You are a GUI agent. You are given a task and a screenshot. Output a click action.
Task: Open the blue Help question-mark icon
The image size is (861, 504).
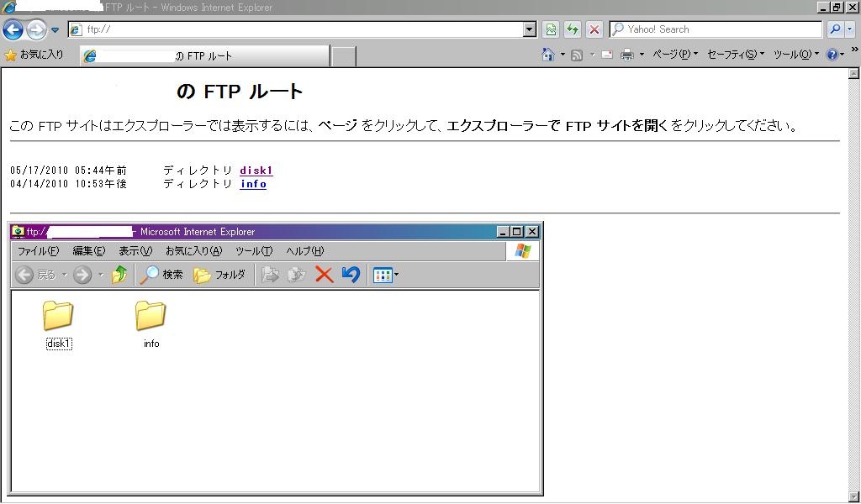pyautogui.click(x=832, y=55)
